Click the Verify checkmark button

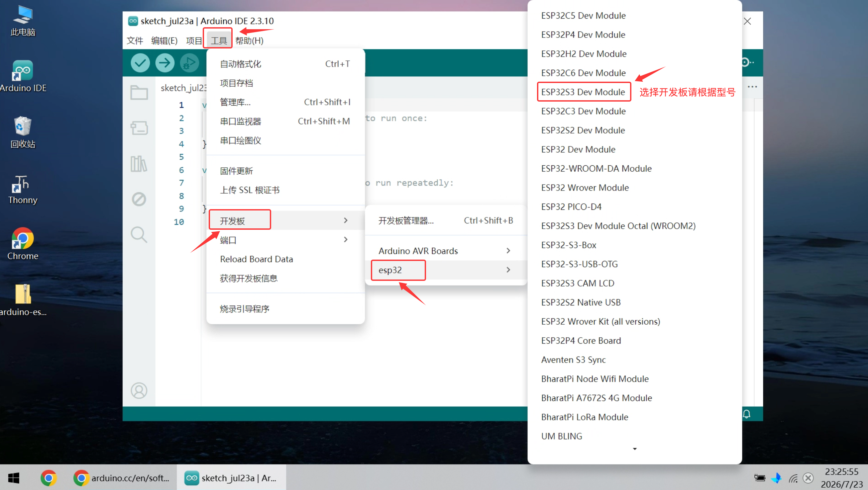(x=140, y=63)
